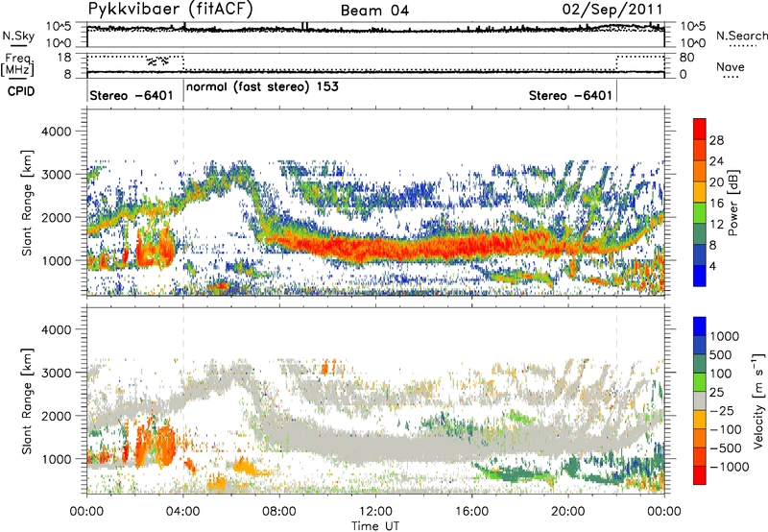
Task: Click the red segment of the Velocity color bar
Action: (x=700, y=475)
